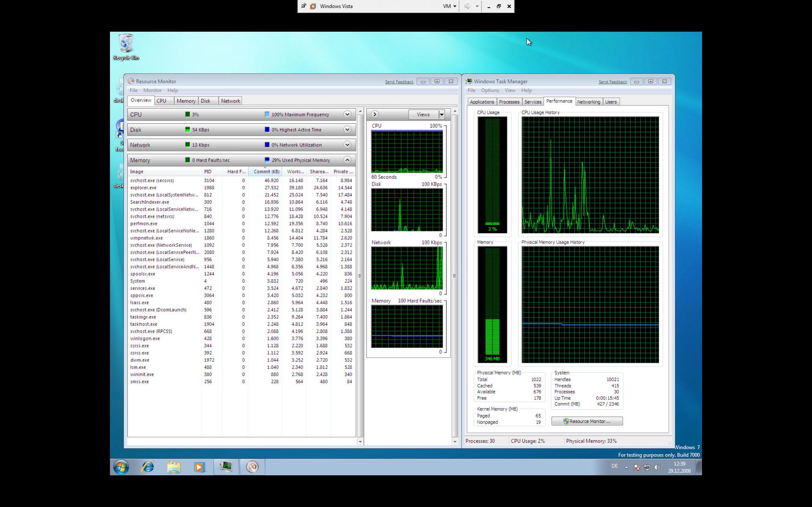Select the smss.exe process row

point(241,382)
